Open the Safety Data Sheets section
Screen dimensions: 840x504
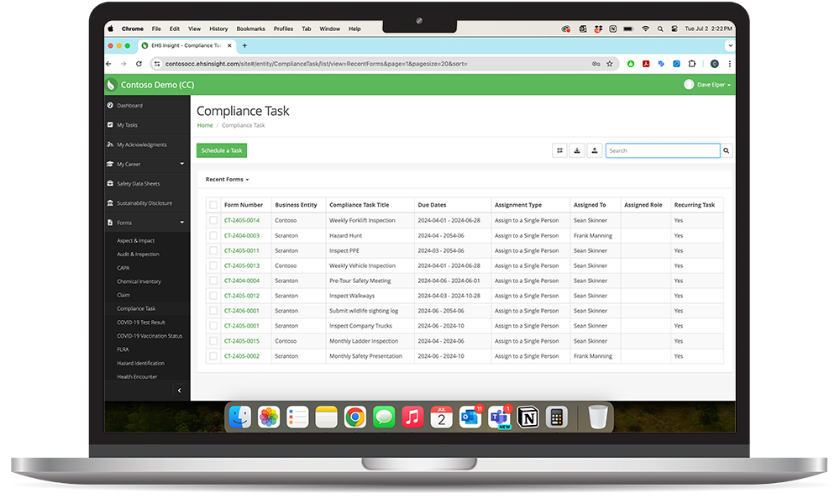pyautogui.click(x=139, y=183)
